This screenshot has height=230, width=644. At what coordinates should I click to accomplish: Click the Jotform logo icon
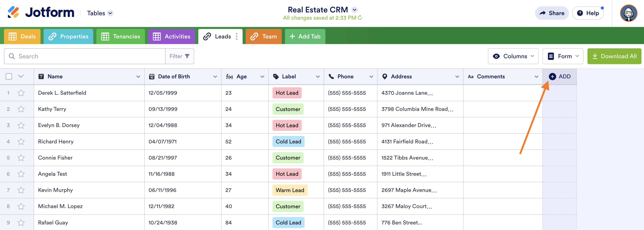pos(13,12)
